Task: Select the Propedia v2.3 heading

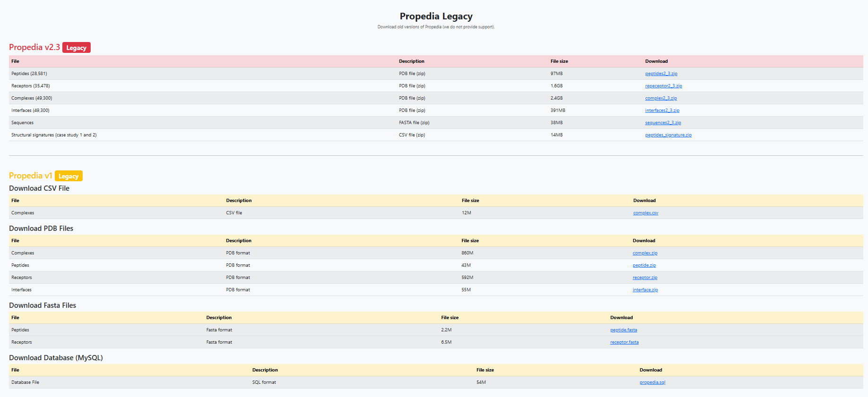Action: (x=34, y=47)
